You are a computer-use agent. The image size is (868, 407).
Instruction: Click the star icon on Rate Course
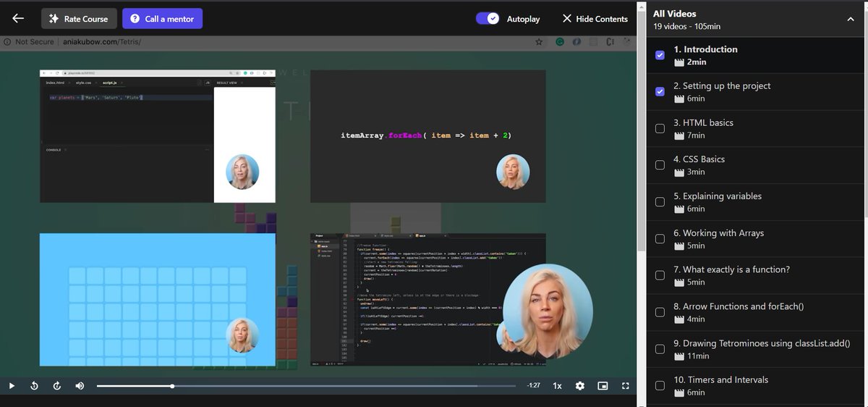click(54, 19)
